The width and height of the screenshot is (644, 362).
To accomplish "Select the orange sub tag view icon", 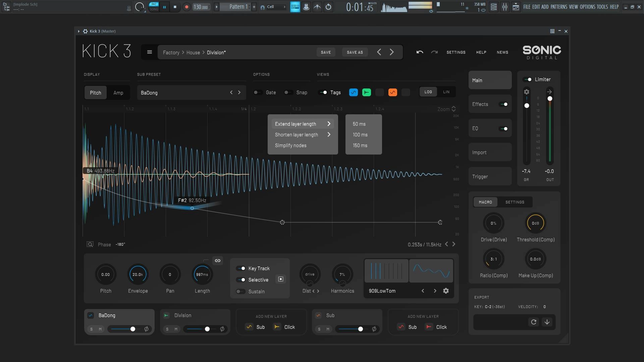I will [393, 92].
